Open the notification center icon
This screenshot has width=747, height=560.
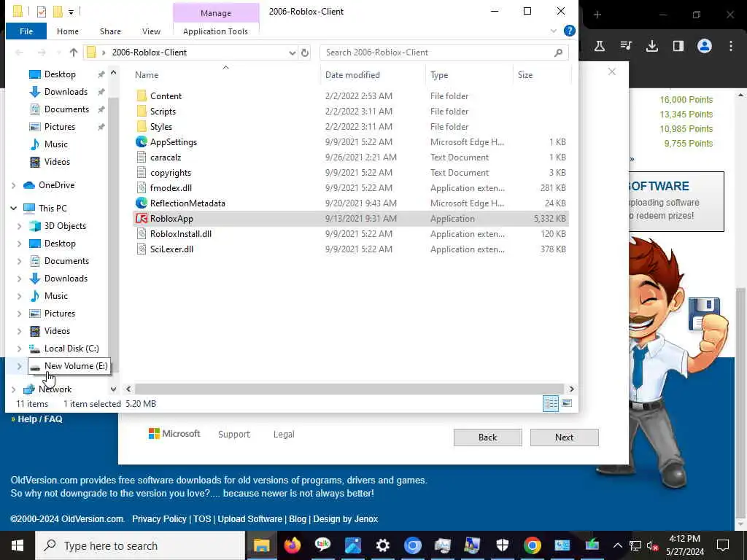pos(723,545)
